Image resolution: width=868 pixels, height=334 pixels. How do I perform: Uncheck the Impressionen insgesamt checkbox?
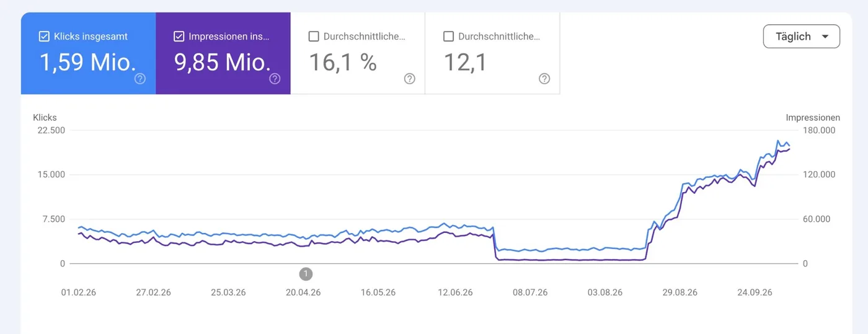(x=179, y=37)
